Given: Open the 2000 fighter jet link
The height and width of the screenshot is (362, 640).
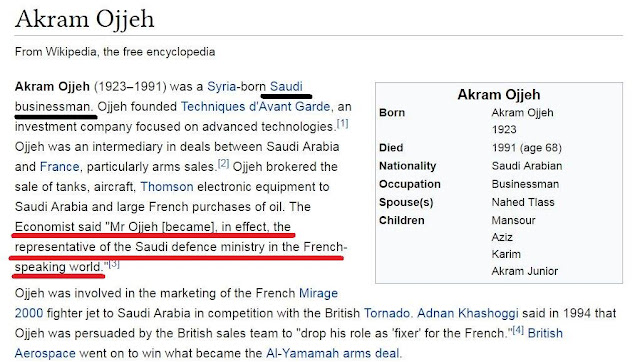Looking at the screenshot, I should [x=29, y=313].
